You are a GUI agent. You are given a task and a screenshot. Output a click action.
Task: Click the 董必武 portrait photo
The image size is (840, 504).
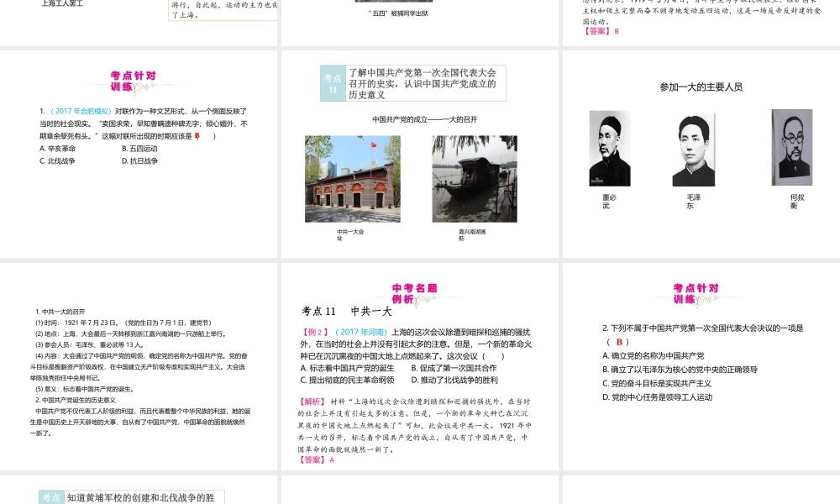[x=610, y=149]
